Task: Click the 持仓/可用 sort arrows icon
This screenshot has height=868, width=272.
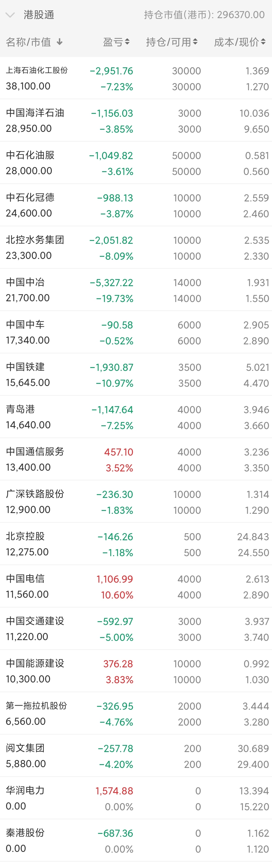Action: (x=195, y=42)
